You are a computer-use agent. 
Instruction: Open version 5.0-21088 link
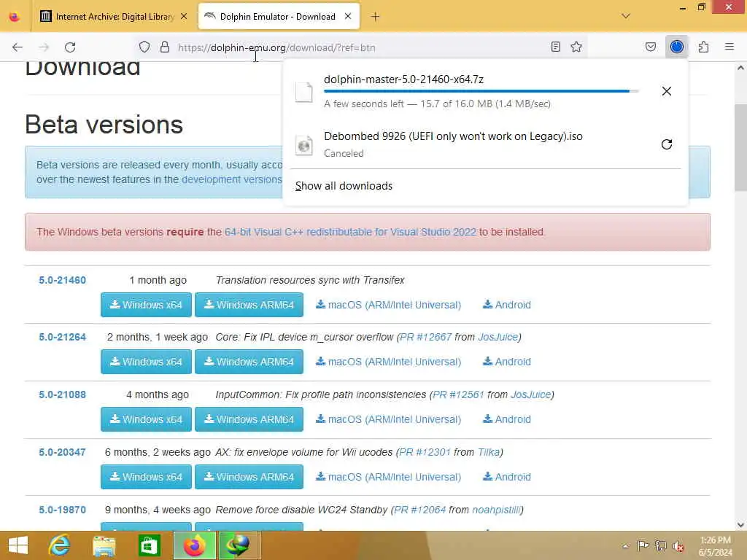pyautogui.click(x=63, y=394)
